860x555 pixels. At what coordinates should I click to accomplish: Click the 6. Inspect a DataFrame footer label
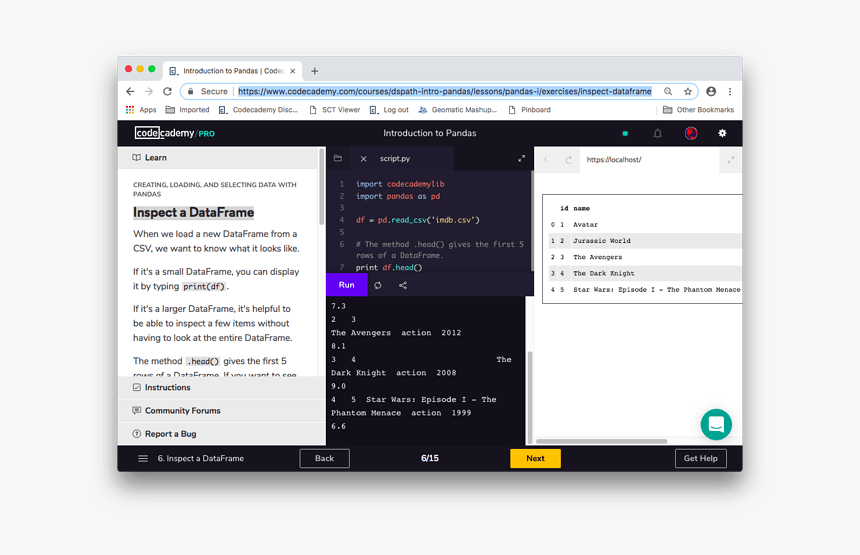[201, 458]
